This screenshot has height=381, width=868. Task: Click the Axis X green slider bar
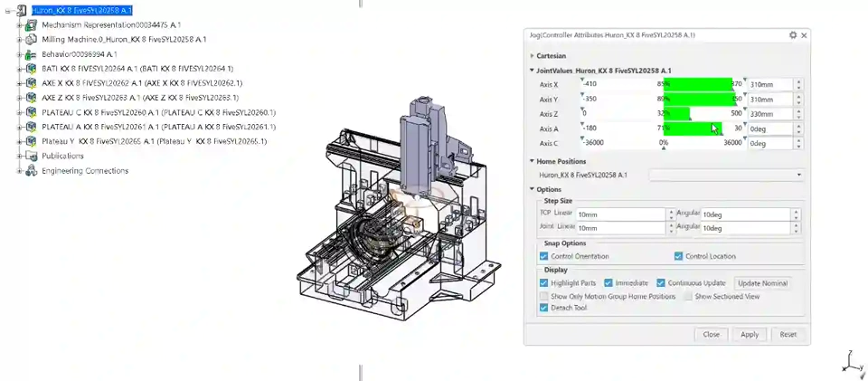697,85
